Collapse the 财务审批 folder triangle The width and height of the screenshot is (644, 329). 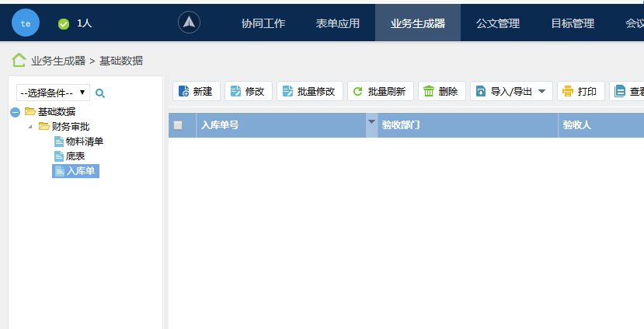[x=30, y=127]
